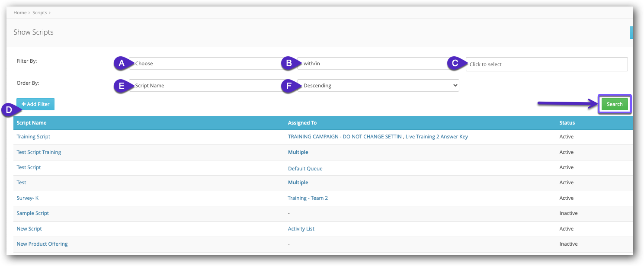Expand the Descending sort order dropdown

coord(378,86)
